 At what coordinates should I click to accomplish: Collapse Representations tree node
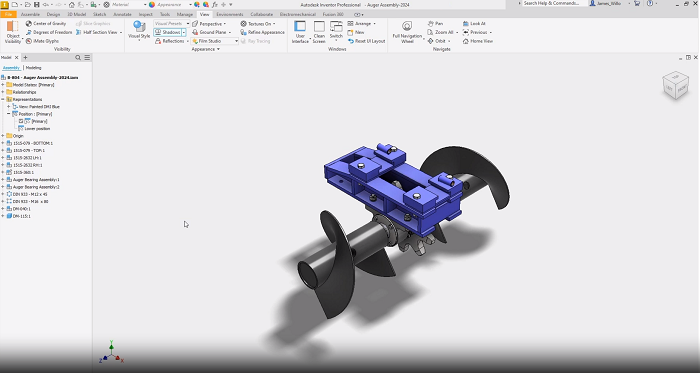pyautogui.click(x=3, y=99)
